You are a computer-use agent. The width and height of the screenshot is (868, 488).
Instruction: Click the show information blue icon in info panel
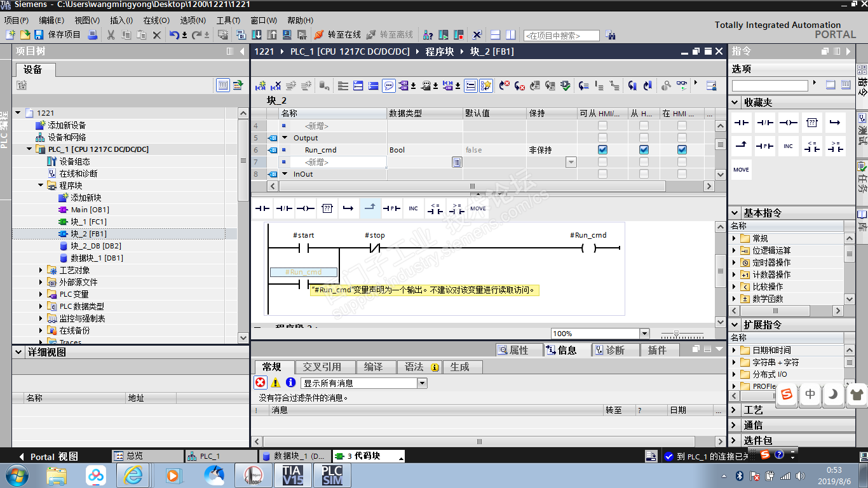[x=290, y=383]
